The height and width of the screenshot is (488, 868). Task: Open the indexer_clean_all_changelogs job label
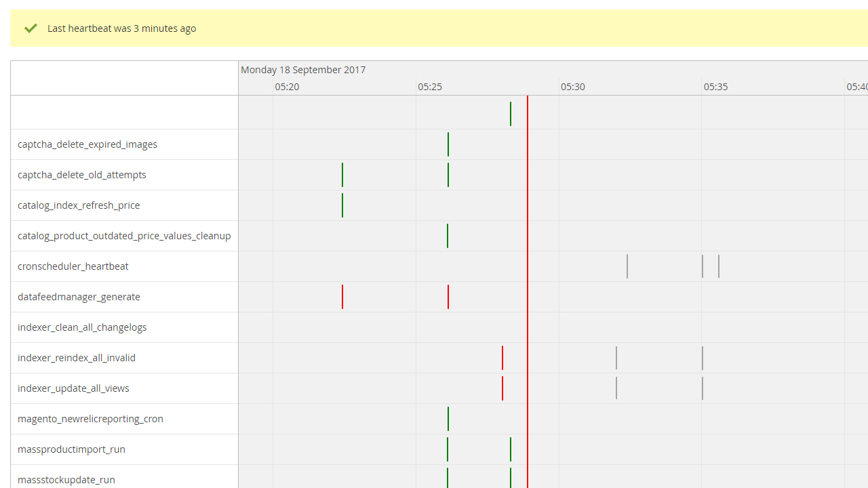(x=81, y=327)
